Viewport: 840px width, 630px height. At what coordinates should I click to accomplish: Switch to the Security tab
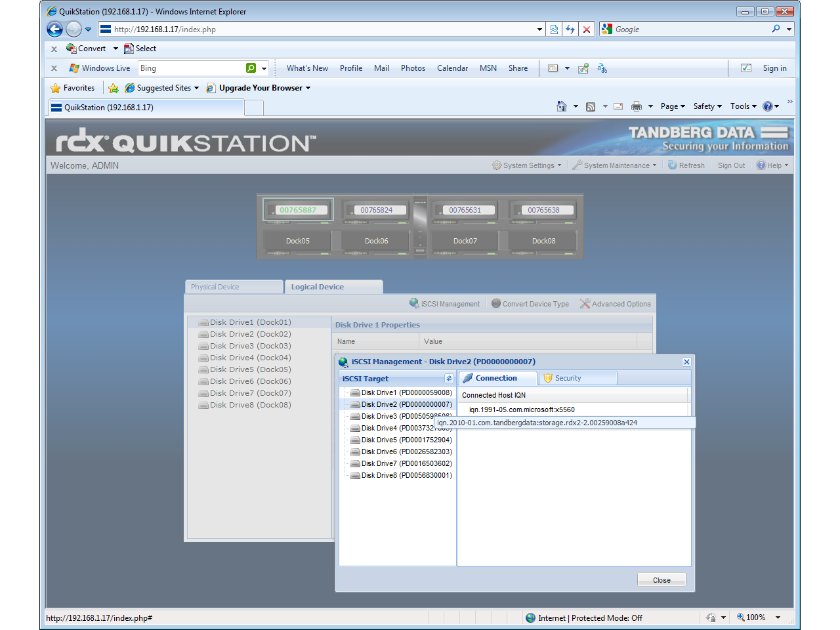[x=577, y=378]
